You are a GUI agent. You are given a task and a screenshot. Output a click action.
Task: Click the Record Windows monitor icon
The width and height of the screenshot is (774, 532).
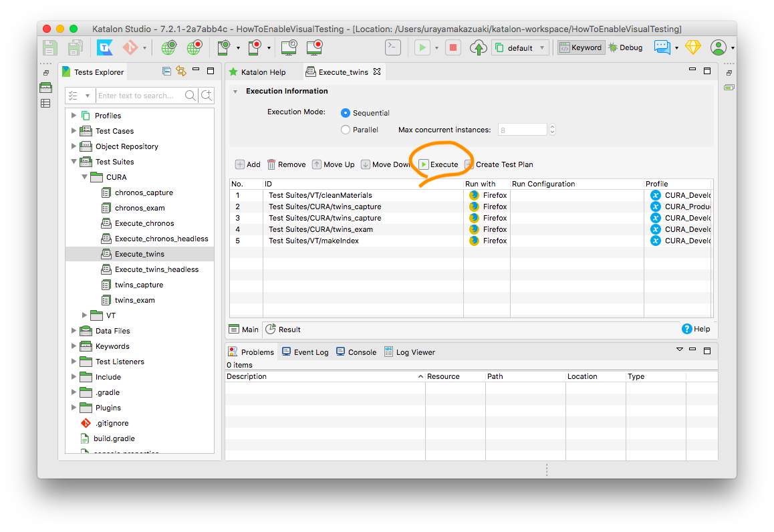tap(314, 48)
